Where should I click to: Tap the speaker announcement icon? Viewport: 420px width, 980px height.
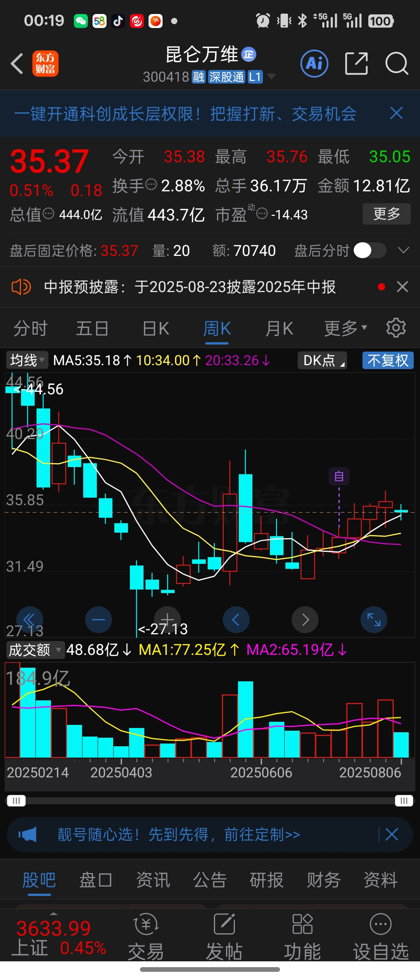pos(21,287)
